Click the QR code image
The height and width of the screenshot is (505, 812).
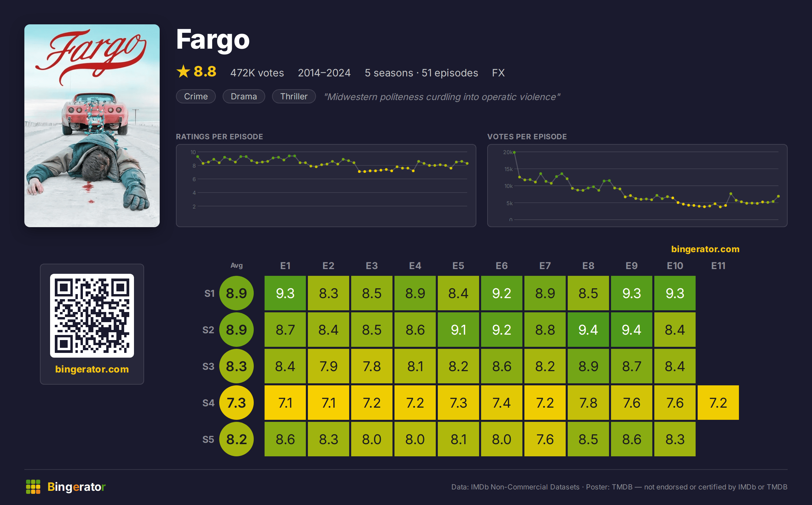(x=92, y=315)
